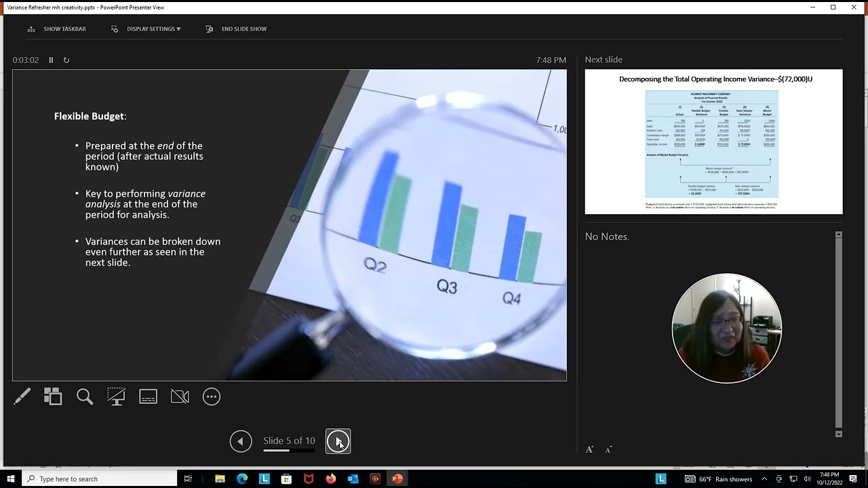This screenshot has width=868, height=488.
Task: Restart the presentation timer
Action: 66,60
